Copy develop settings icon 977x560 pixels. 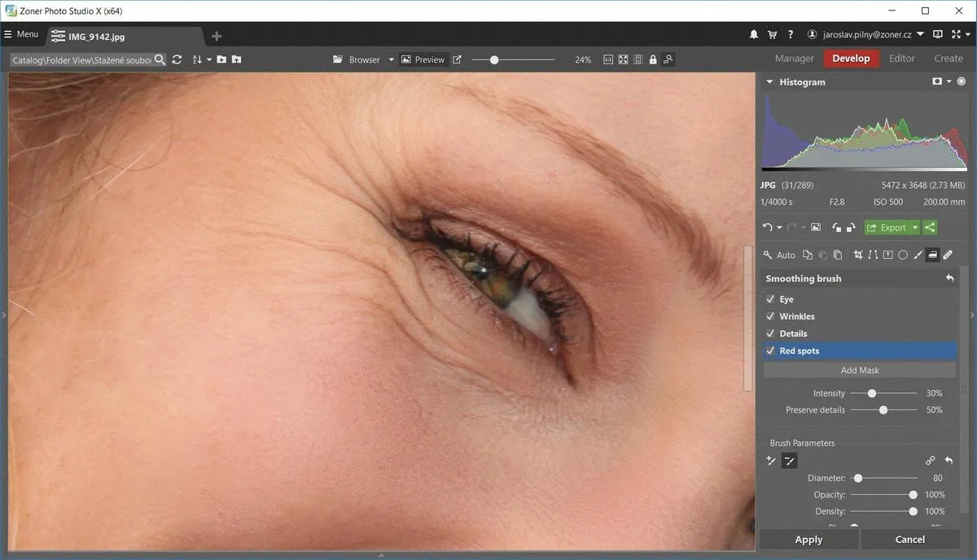pyautogui.click(x=808, y=255)
